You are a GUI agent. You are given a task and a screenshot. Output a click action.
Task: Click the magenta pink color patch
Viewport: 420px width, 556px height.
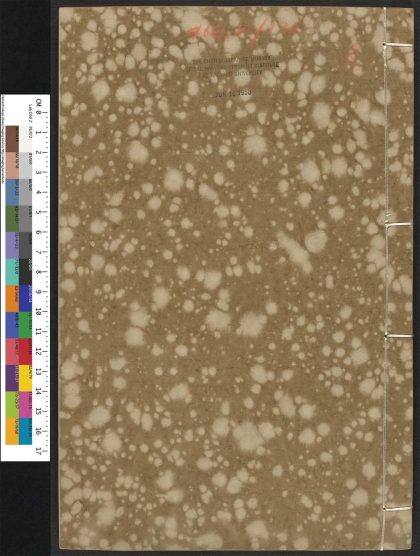point(25,405)
